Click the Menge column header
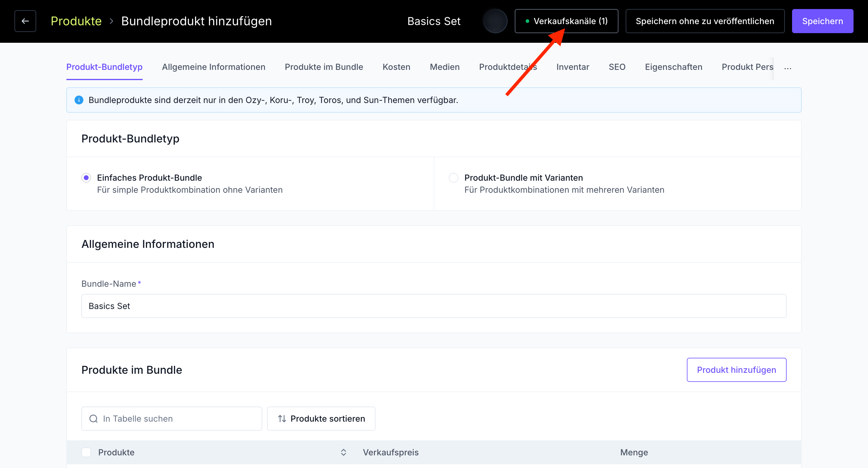The width and height of the screenshot is (868, 468). (x=634, y=452)
